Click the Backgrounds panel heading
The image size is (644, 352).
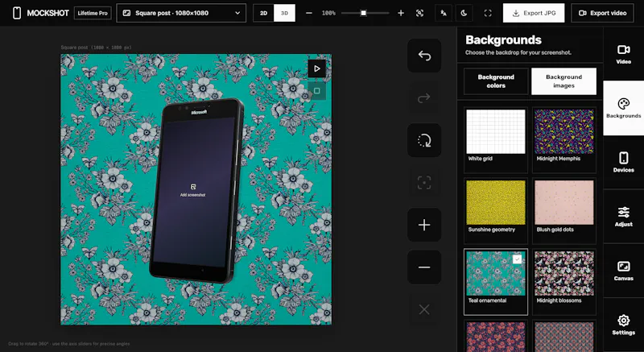(x=504, y=39)
